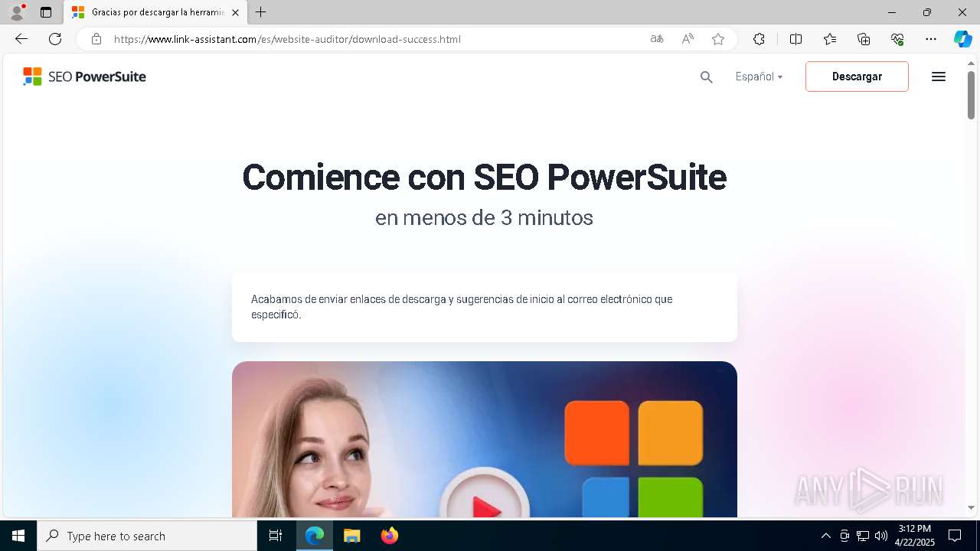Open the page translate icon
The width and height of the screenshot is (980, 551).
tap(657, 39)
